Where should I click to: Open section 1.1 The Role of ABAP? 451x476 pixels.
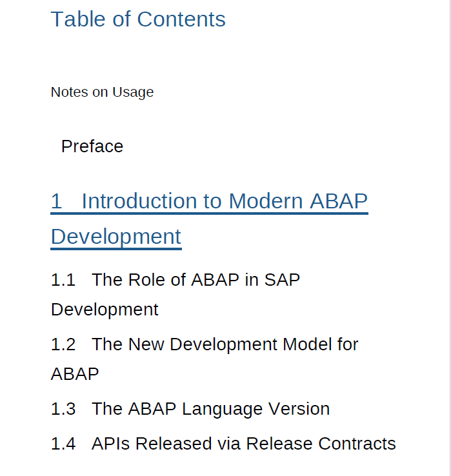pos(175,280)
